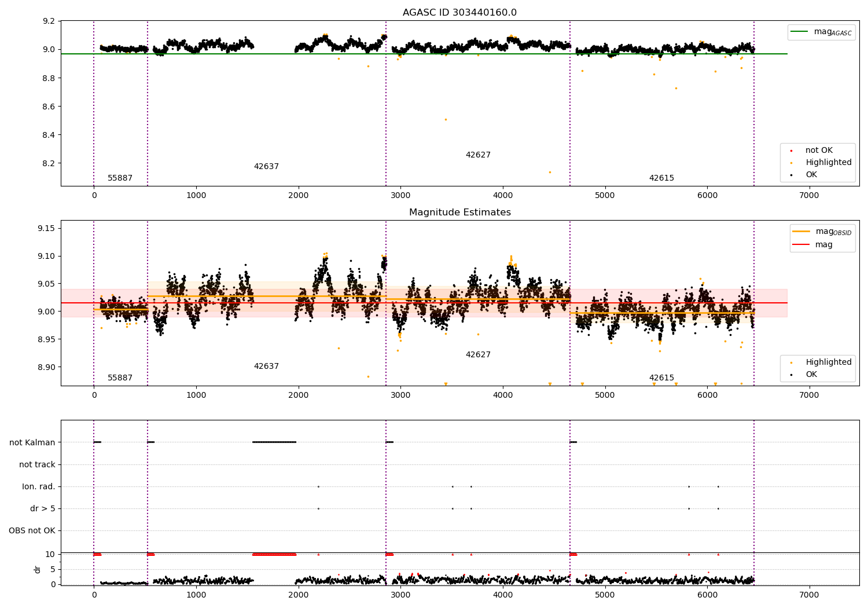Click y-axis tick 8.95 in middle plot
This screenshot has width=868, height=608.
tap(47, 339)
